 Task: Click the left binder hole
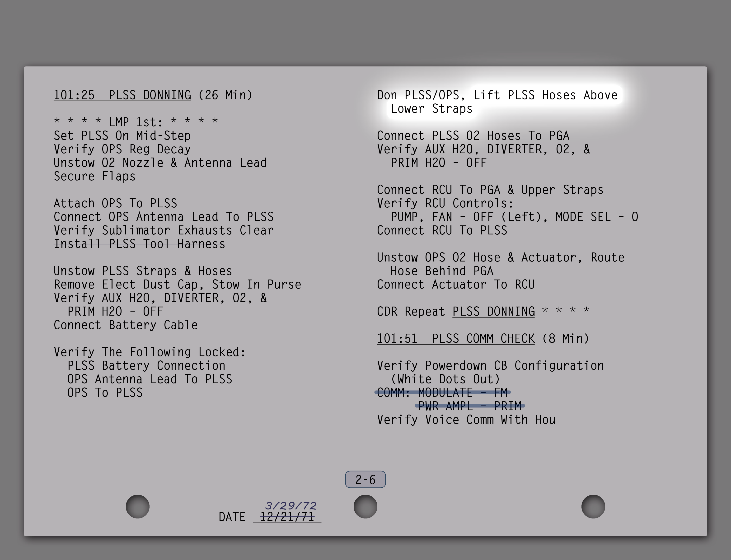137,506
